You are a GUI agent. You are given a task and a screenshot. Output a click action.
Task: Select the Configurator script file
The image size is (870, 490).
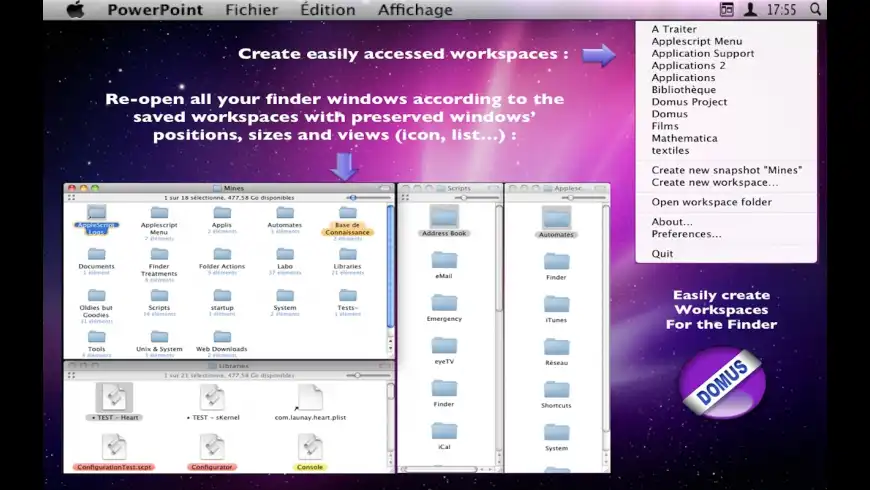click(x=212, y=452)
